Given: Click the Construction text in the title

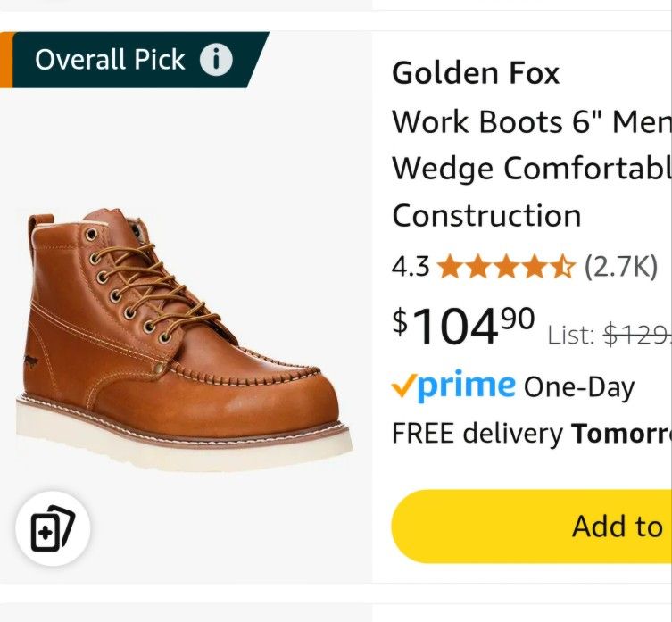Looking at the screenshot, I should click(x=486, y=215).
